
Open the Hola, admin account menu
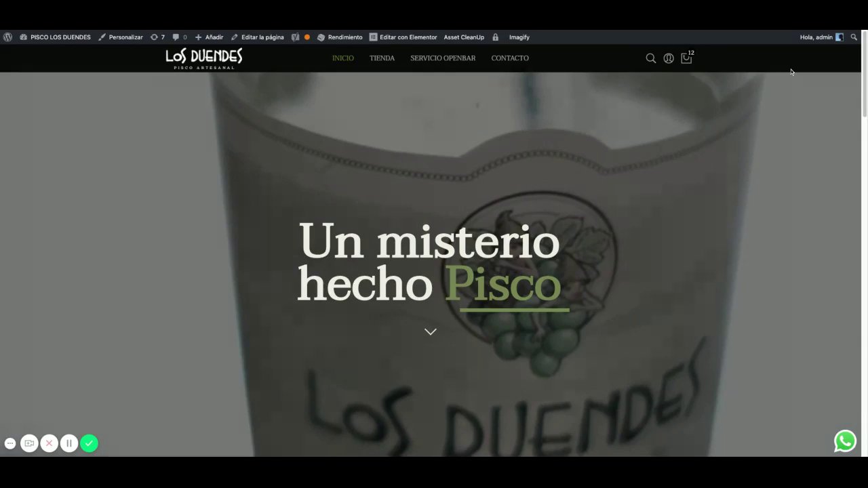click(821, 37)
